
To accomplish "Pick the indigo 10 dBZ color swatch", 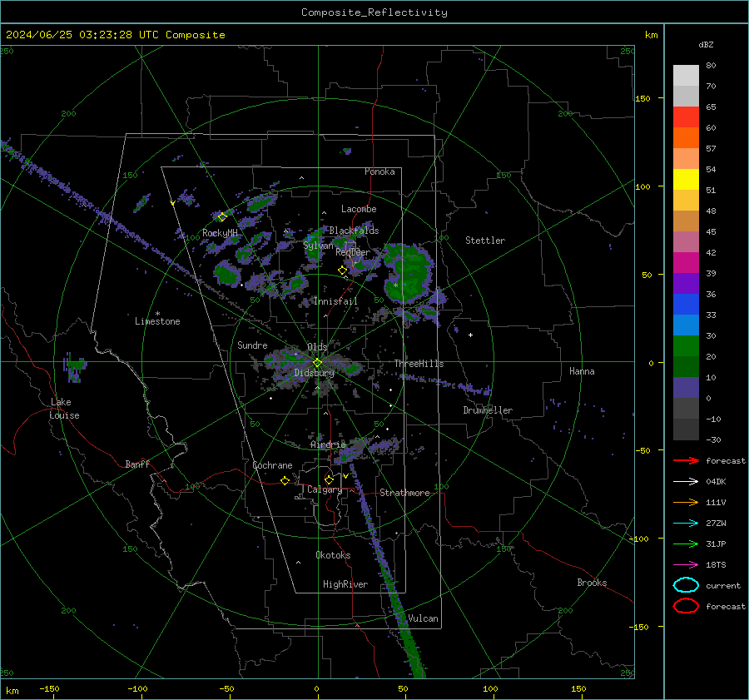I will [x=686, y=388].
